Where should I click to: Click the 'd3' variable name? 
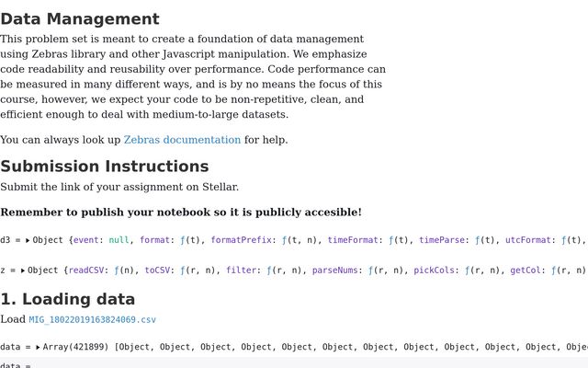(x=6, y=240)
